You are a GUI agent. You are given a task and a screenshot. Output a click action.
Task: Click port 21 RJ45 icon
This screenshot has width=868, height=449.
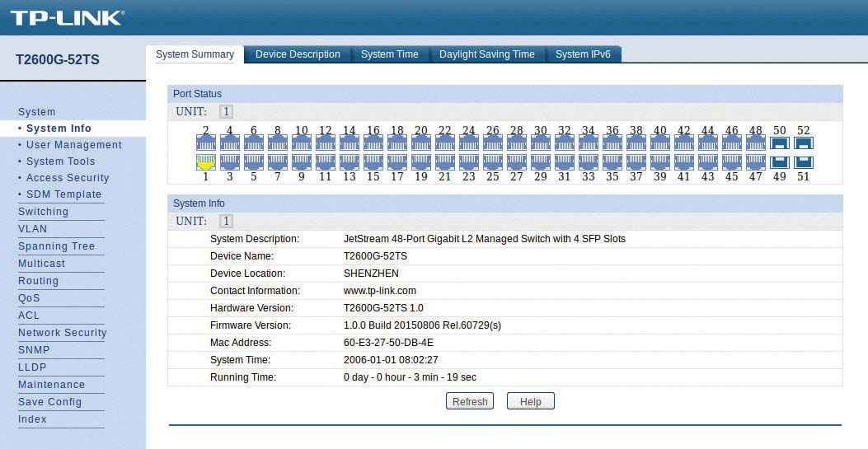point(444,162)
